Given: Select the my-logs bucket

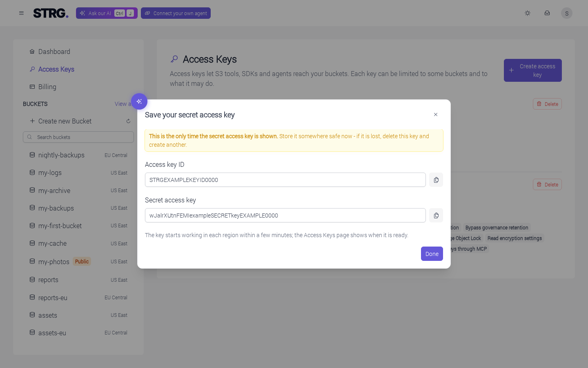Looking at the screenshot, I should tap(78, 173).
